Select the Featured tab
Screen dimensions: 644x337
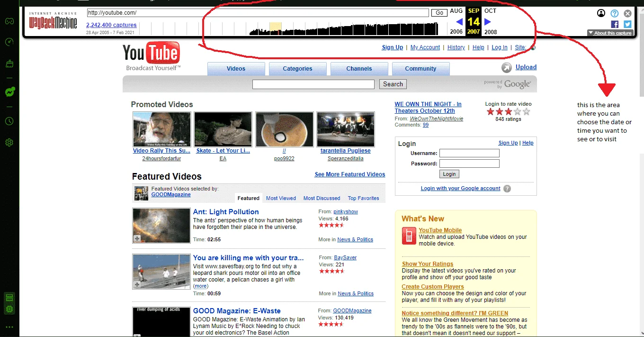pyautogui.click(x=249, y=198)
